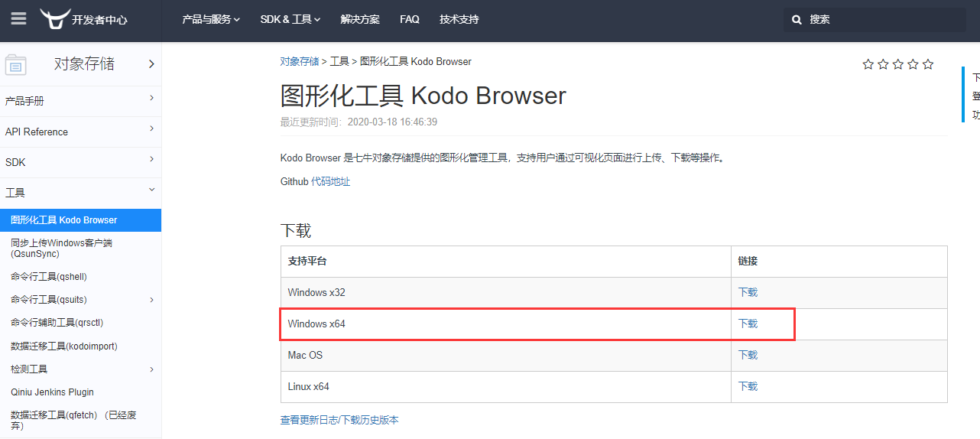980x439 pixels.
Task: Expand SDK sidebar section
Action: 151,159
